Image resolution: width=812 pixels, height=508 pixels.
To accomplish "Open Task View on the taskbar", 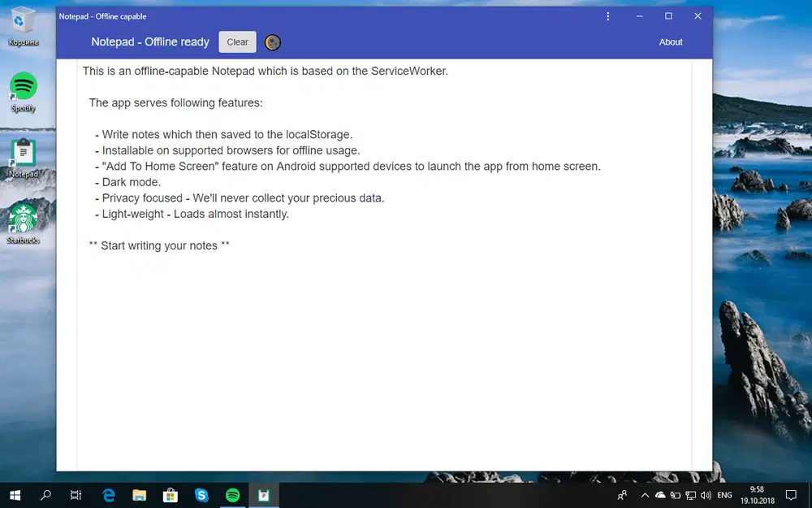I will [76, 495].
